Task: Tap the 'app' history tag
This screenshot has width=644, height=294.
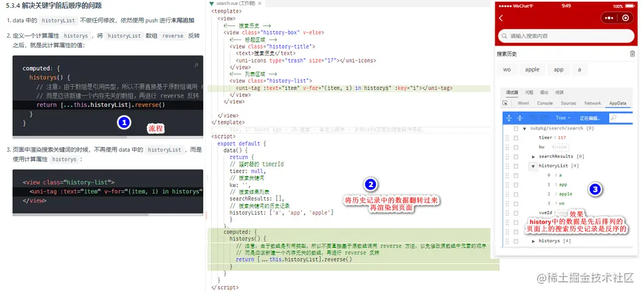Action: 558,69
